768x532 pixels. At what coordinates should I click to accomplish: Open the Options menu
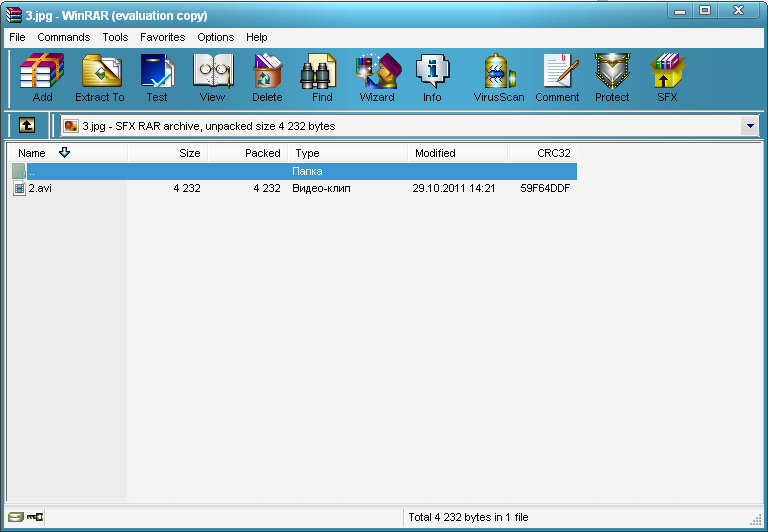(x=216, y=37)
